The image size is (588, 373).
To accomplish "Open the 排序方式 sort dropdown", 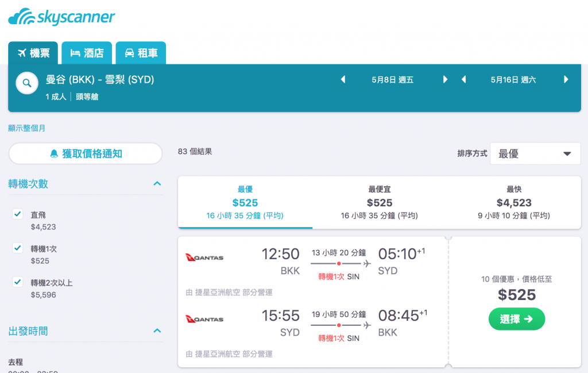I will 535,153.
